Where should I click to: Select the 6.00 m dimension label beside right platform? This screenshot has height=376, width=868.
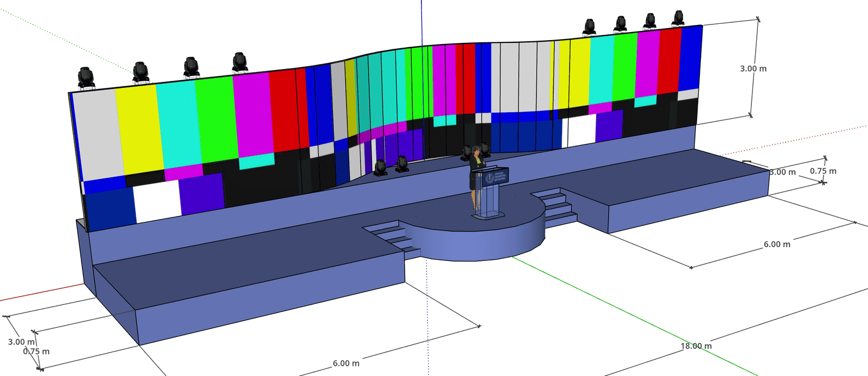(x=777, y=245)
